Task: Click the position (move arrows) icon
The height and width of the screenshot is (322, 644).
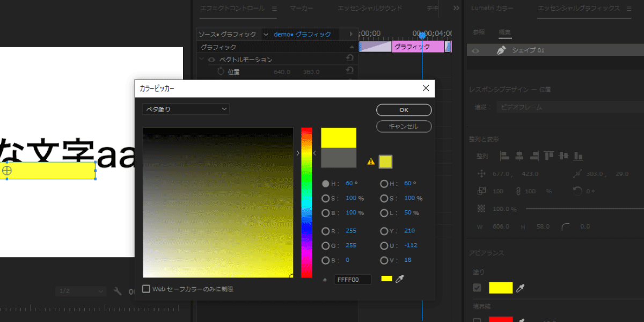Action: pyautogui.click(x=481, y=174)
